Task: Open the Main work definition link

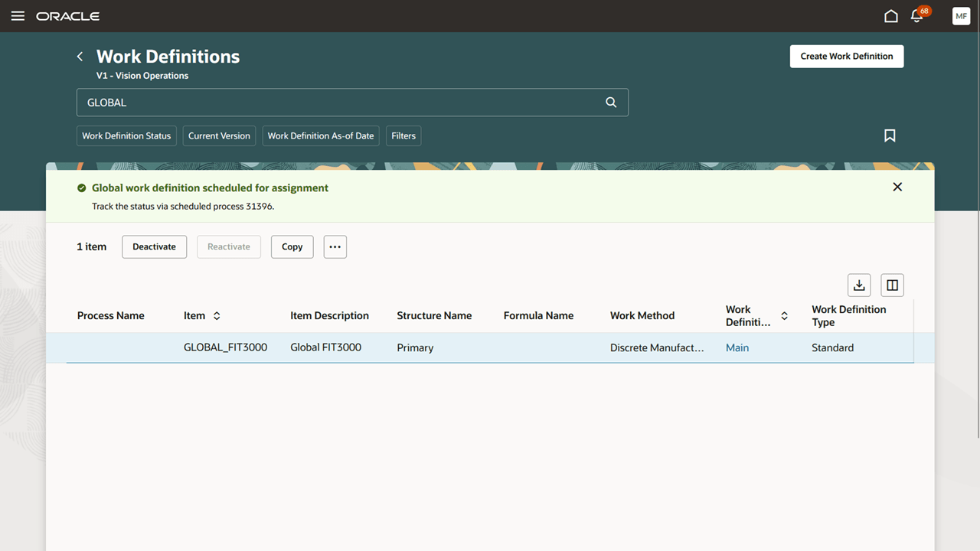Action: 737,347
